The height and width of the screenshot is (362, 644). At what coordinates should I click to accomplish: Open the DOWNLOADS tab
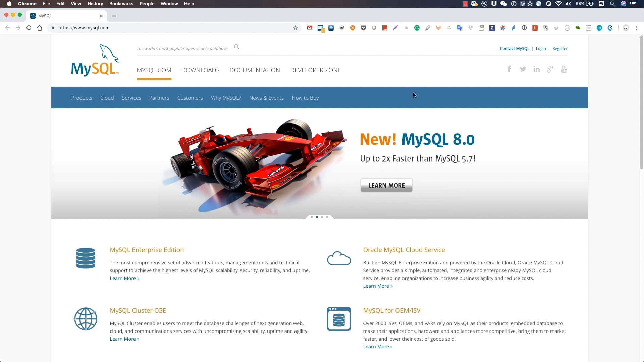point(200,70)
